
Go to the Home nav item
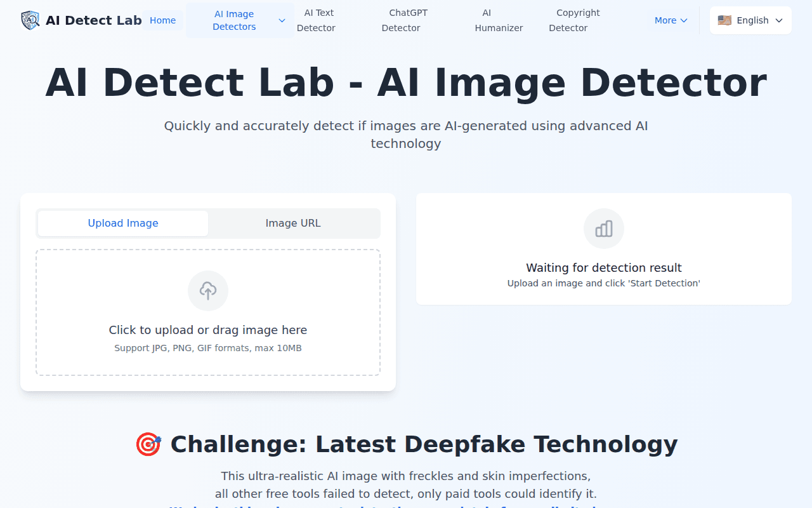click(x=163, y=20)
